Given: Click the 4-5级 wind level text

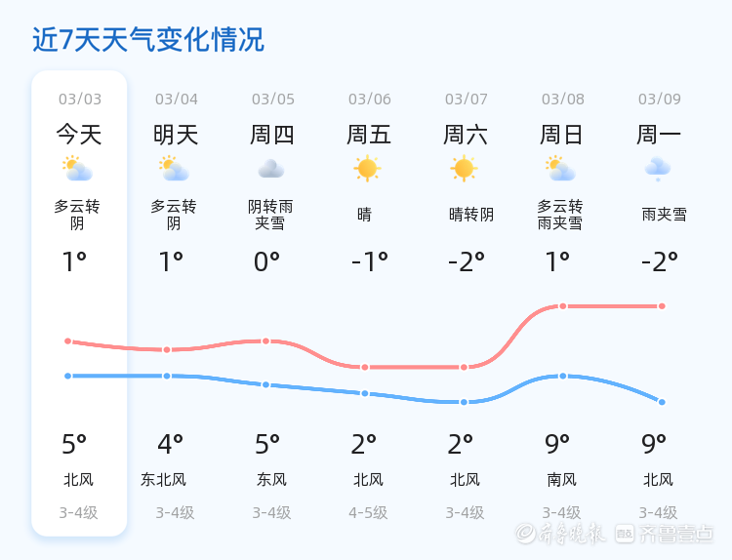Looking at the screenshot, I should 368,513.
